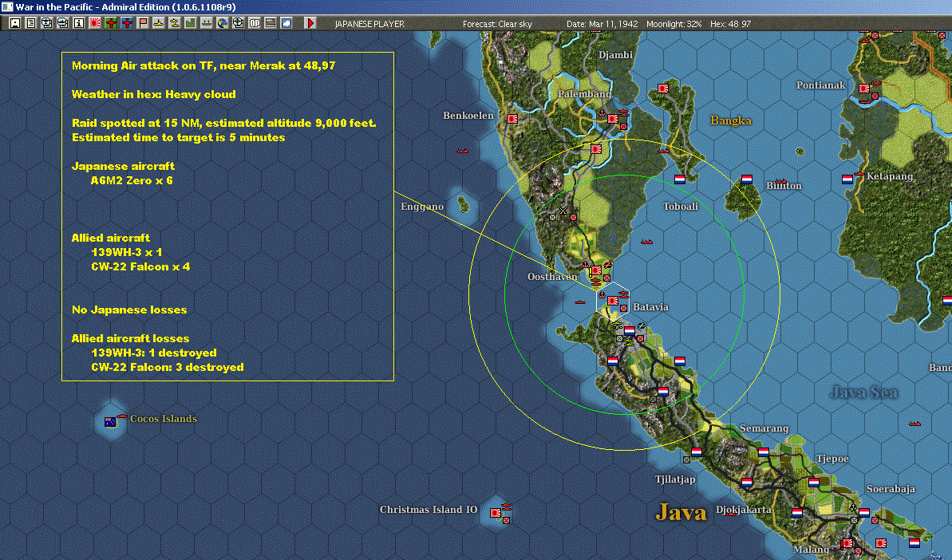Click the green ship with arrows toolbar icon
This screenshot has height=560, width=952.
click(x=207, y=23)
